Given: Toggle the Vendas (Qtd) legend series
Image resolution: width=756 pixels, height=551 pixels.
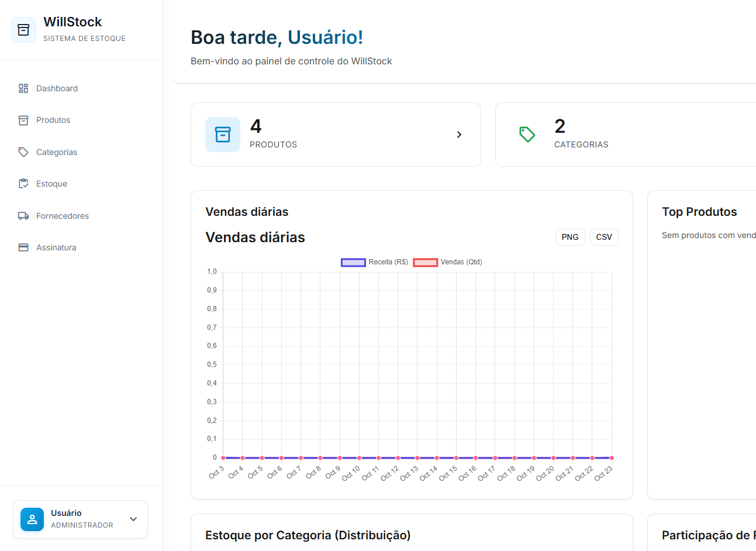Looking at the screenshot, I should click(448, 262).
